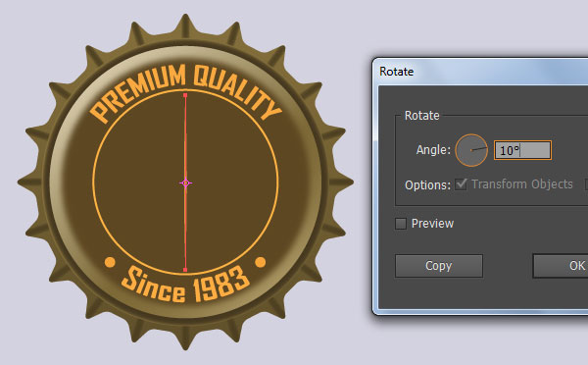Click the Angle input field showing 10°
Image resolution: width=588 pixels, height=365 pixels.
[x=522, y=150]
